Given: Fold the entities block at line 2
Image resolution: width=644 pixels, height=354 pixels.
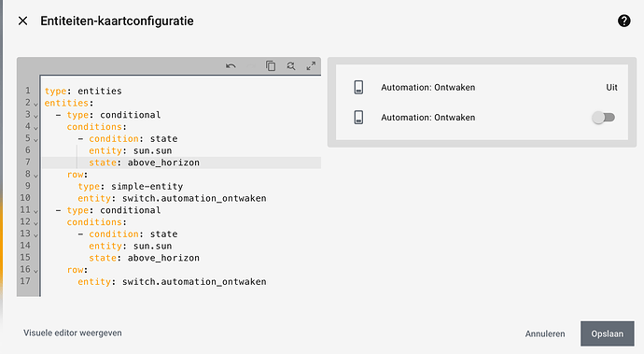Looking at the screenshot, I should pyautogui.click(x=35, y=104).
